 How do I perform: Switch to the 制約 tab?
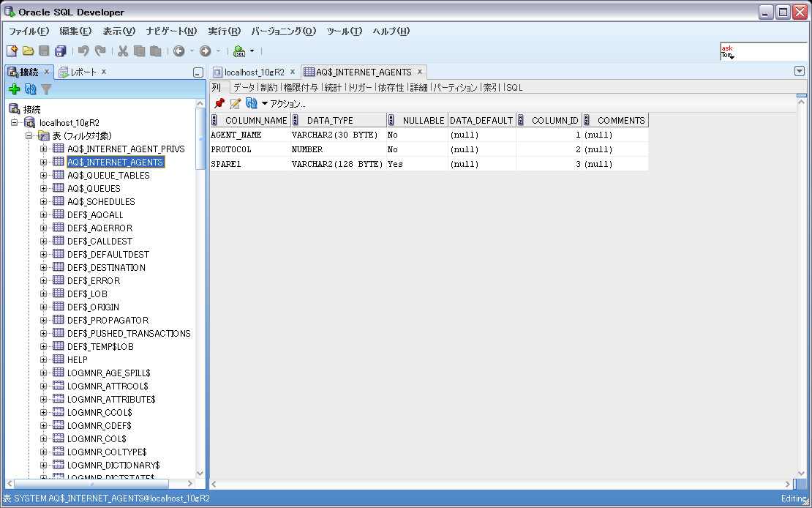(268, 88)
